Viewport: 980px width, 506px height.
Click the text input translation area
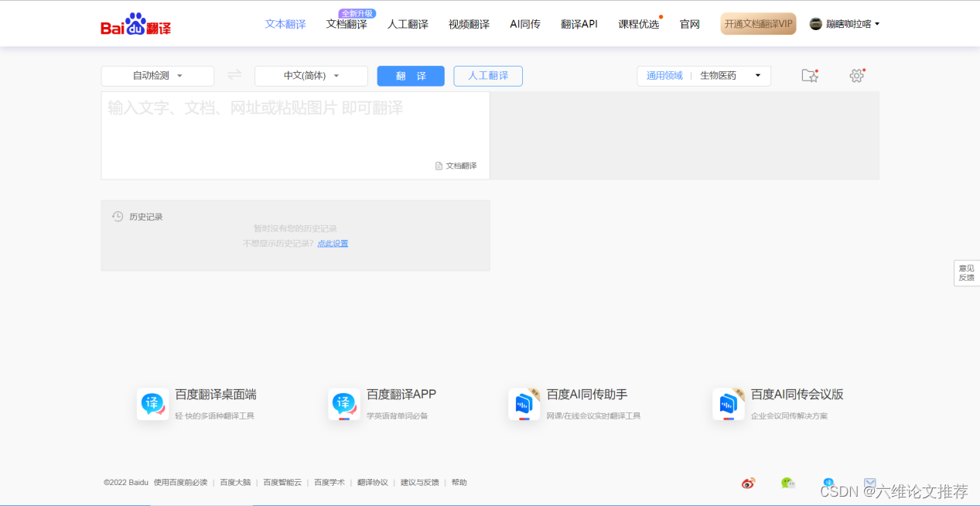point(295,135)
